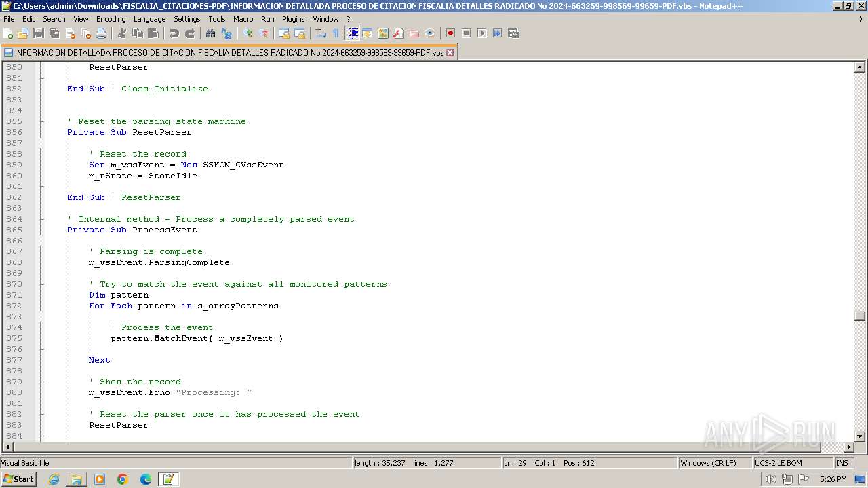Select the INFORMACION DETALLADA .vbs document tab
868x488 pixels.
pos(229,52)
